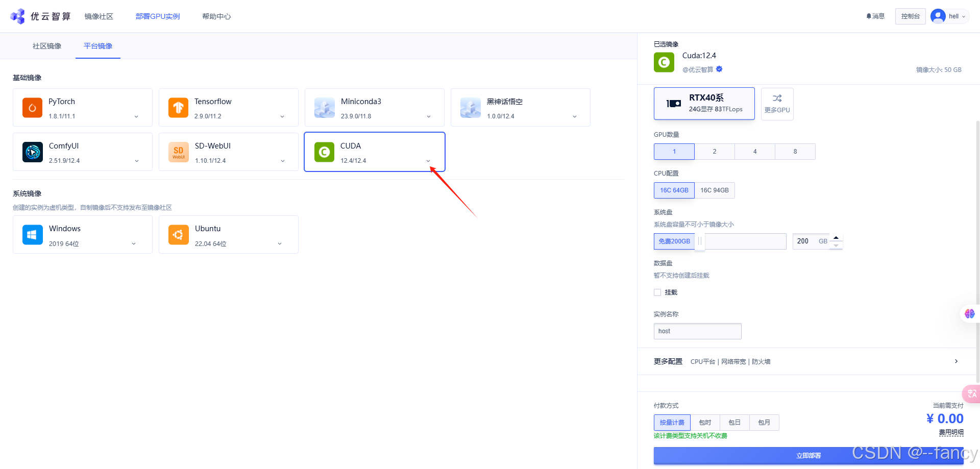Click the 优云智算 logo icon
This screenshot has width=980, height=469.
click(17, 16)
